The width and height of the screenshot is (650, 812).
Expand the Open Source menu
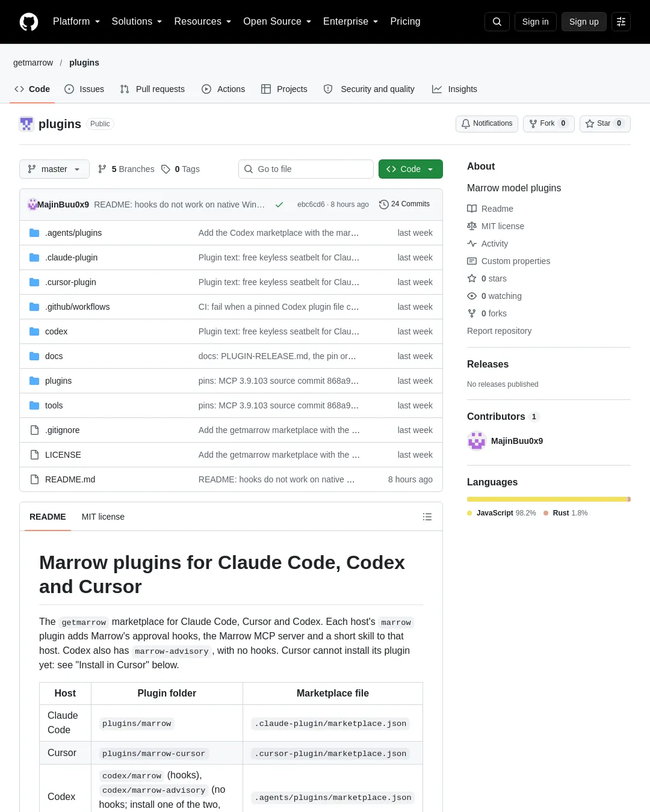pos(277,22)
